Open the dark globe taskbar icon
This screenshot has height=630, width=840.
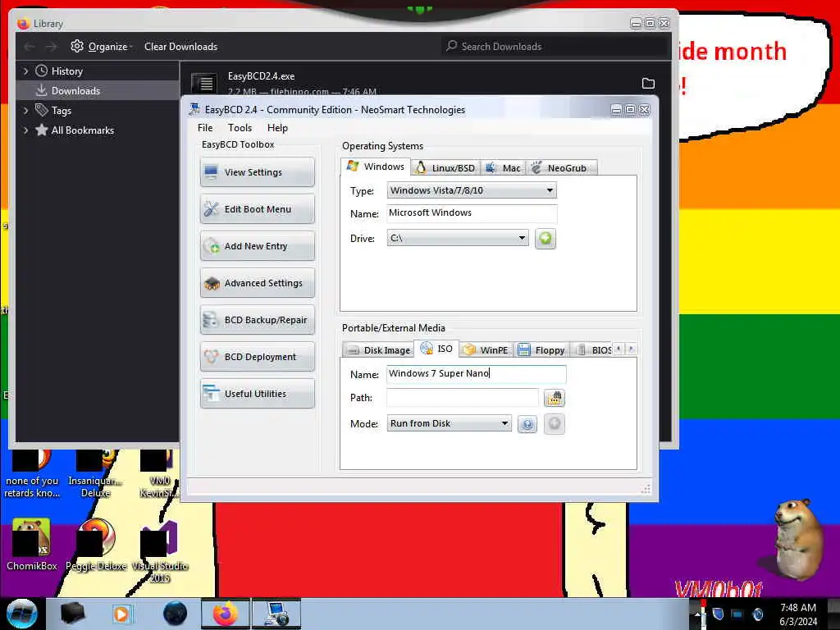[x=176, y=614]
